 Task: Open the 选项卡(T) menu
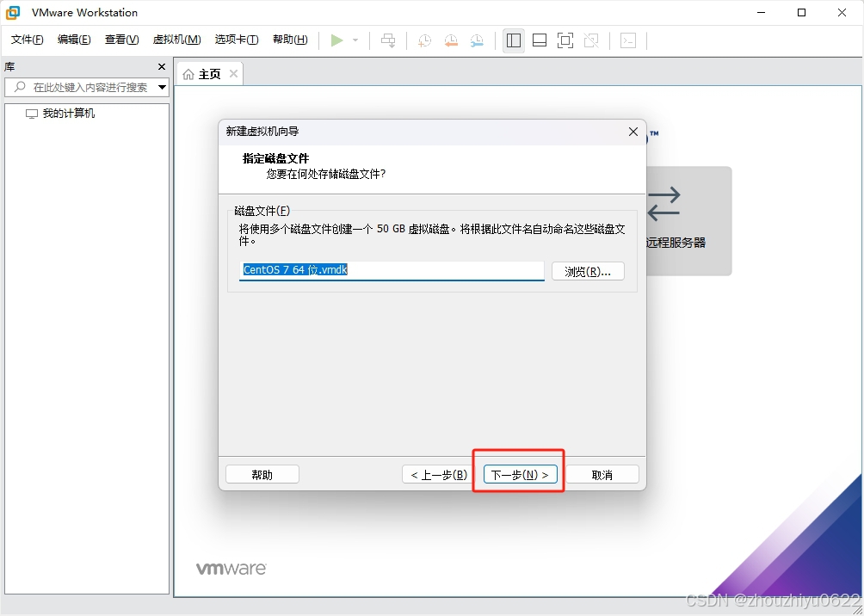(237, 40)
